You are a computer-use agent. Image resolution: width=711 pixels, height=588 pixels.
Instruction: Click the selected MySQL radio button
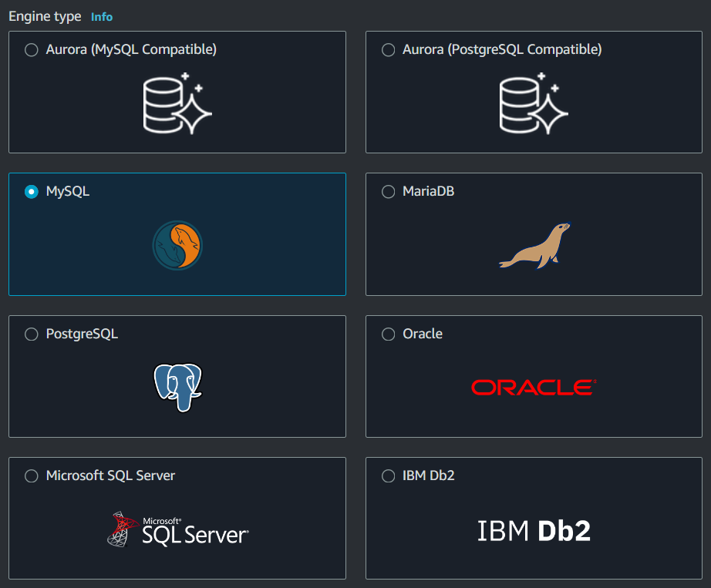32,192
